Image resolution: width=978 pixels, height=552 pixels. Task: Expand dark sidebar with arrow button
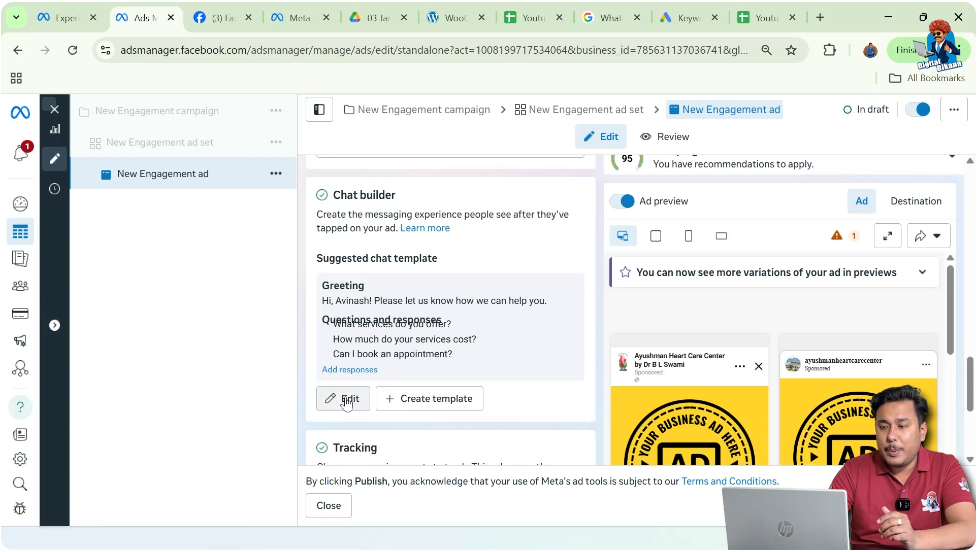click(x=54, y=325)
